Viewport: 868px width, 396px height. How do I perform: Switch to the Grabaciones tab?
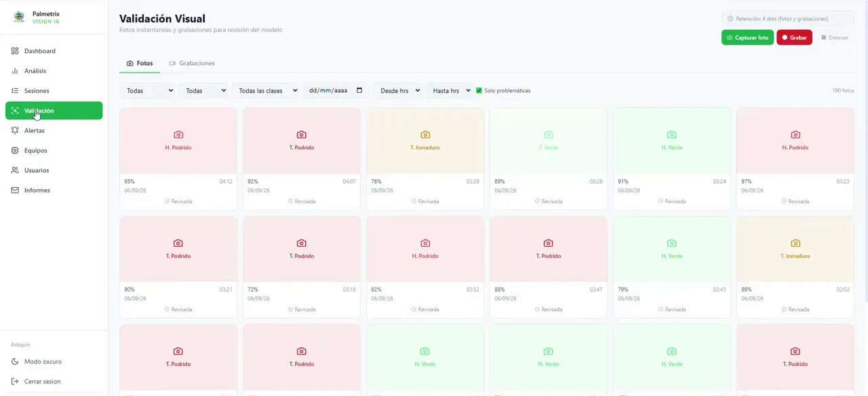coord(192,63)
